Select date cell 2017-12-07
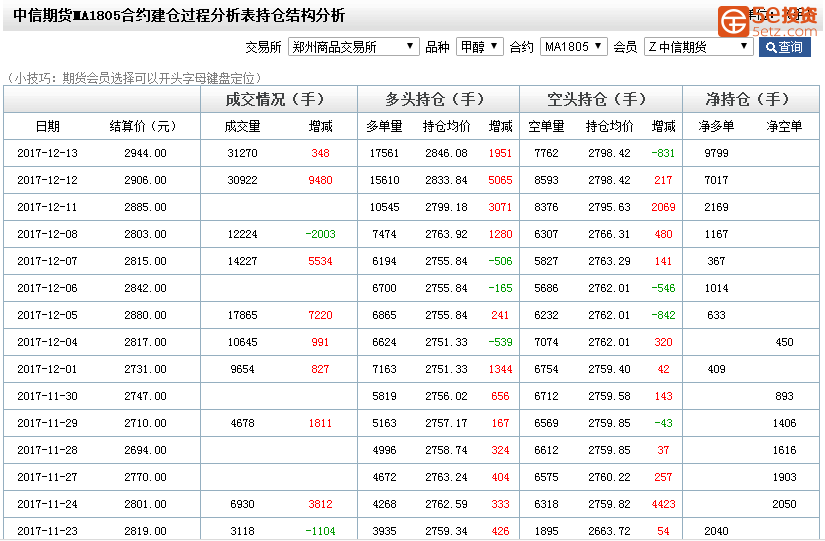The width and height of the screenshot is (825, 541). click(x=47, y=261)
